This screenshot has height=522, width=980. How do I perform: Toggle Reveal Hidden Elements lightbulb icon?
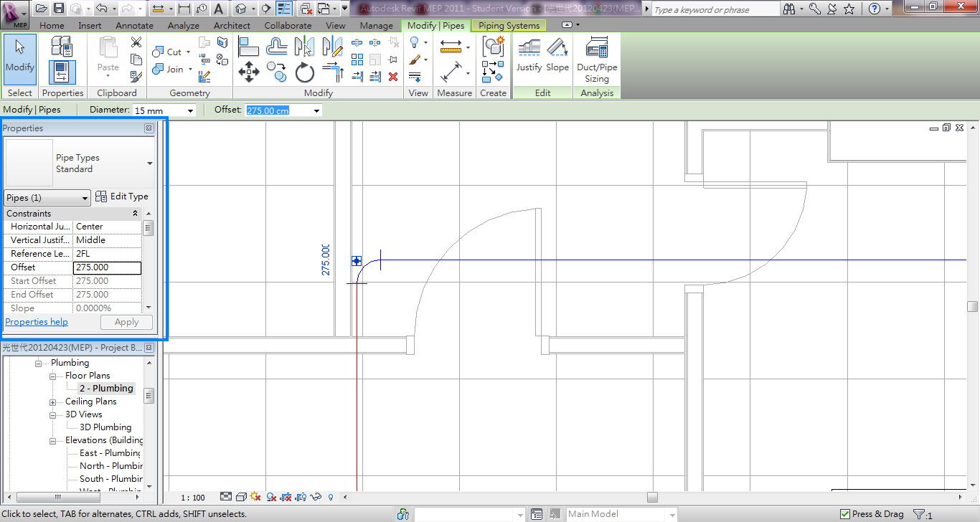pos(331,497)
